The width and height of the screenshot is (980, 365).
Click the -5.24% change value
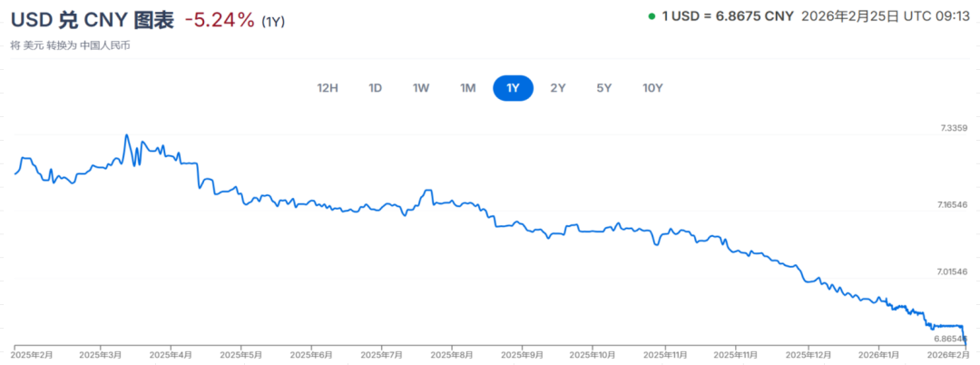[219, 20]
